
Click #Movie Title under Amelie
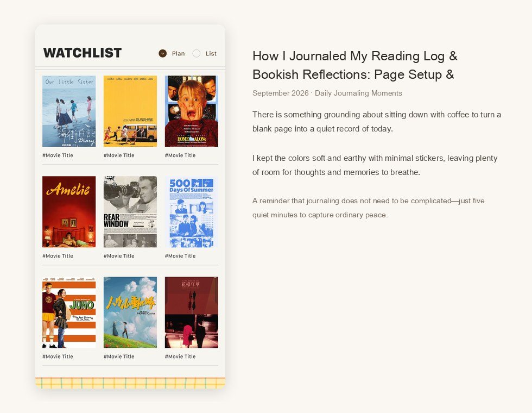(x=58, y=256)
